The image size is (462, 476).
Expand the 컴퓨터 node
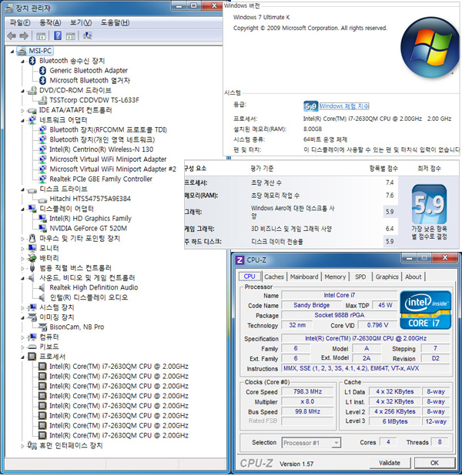coord(22,337)
